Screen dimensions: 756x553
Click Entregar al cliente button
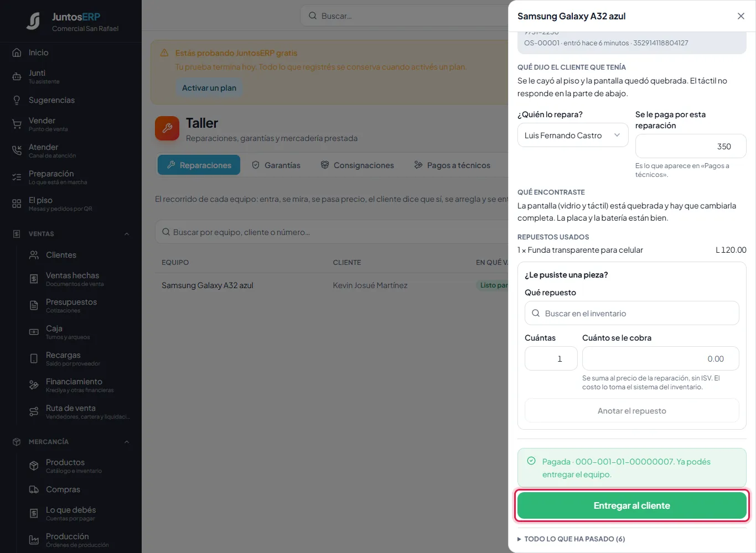pos(632,505)
